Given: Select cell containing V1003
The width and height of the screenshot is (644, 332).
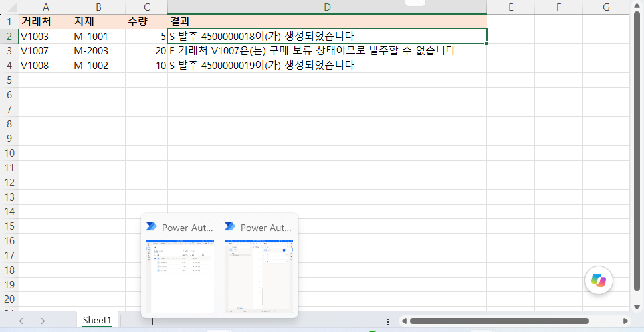Looking at the screenshot, I should [46, 36].
